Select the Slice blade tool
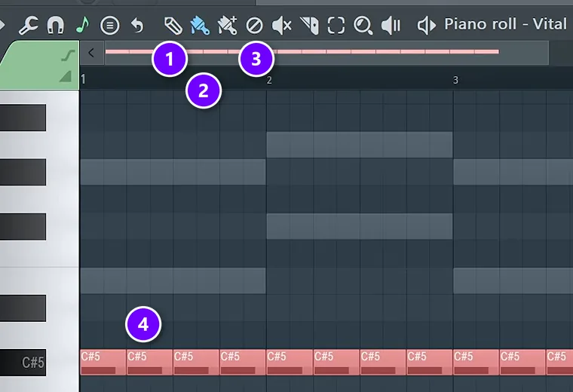The width and height of the screenshot is (573, 392). 309,26
